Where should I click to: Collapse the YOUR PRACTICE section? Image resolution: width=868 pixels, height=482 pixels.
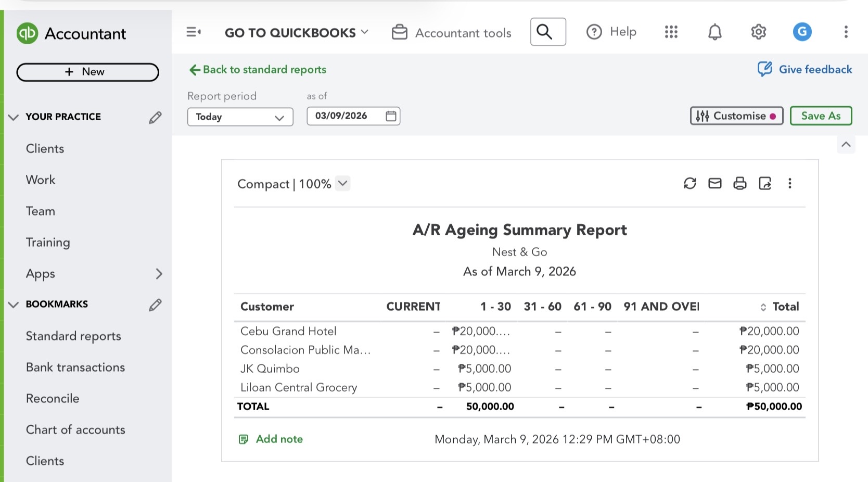pos(14,117)
